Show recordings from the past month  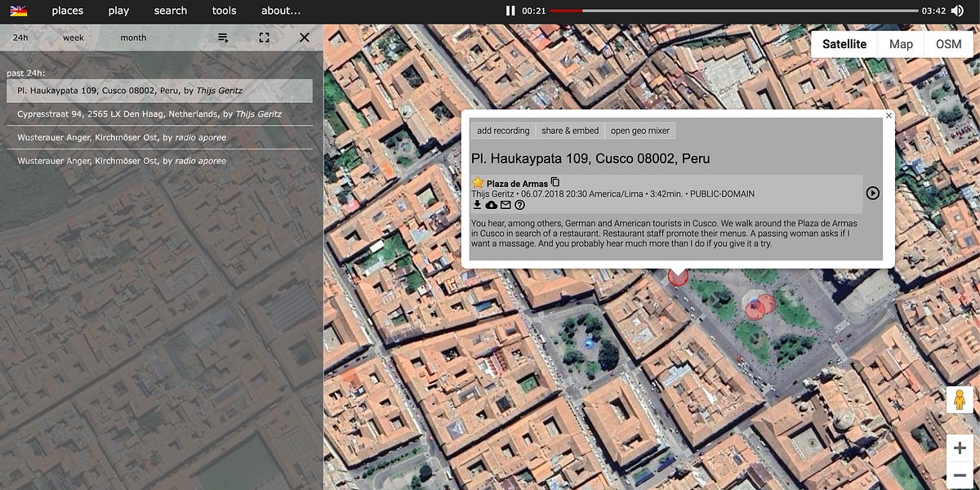click(133, 38)
